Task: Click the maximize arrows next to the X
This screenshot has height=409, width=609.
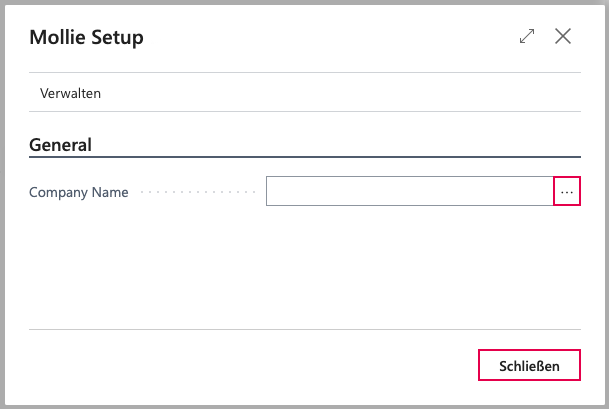Action: pos(527,36)
